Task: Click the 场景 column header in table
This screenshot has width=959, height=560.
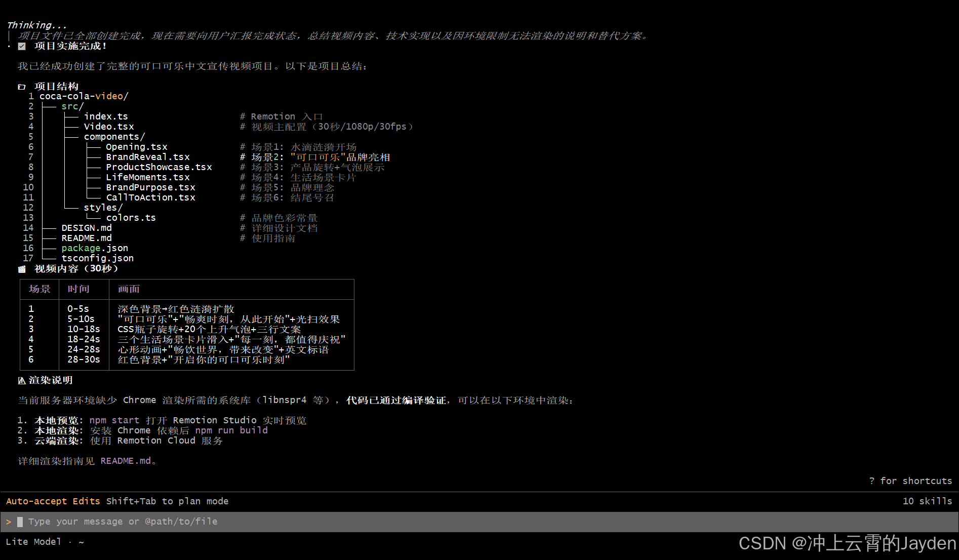Action: tap(39, 289)
